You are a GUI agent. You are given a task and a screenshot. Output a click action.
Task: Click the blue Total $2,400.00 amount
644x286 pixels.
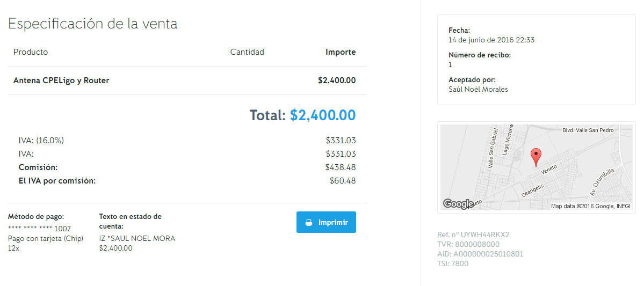click(323, 115)
